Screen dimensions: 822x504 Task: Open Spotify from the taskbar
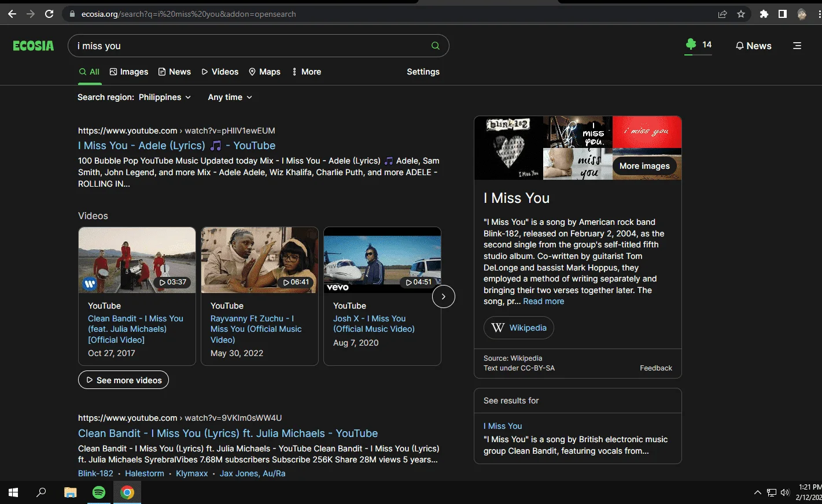(x=99, y=492)
